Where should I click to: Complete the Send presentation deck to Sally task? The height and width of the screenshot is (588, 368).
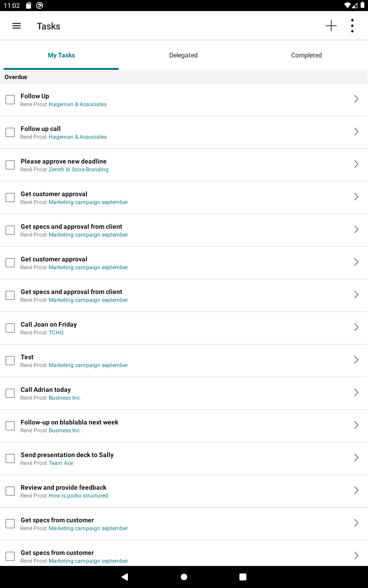[x=10, y=458]
